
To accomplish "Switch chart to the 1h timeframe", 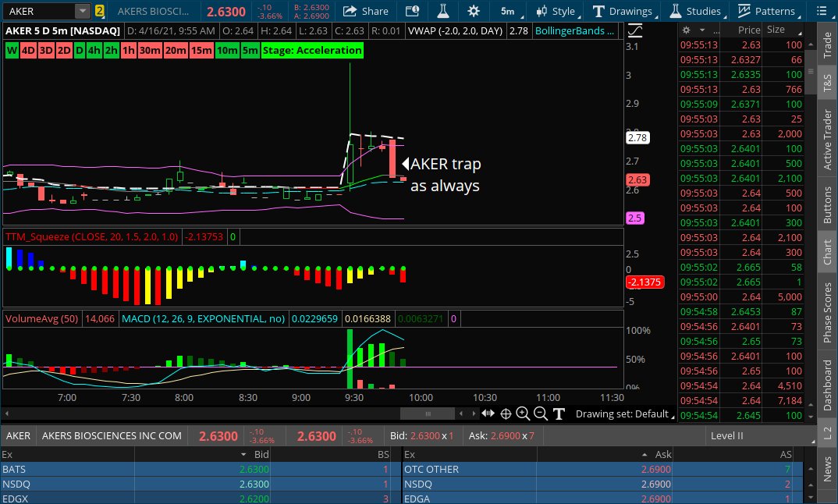I will coord(129,49).
